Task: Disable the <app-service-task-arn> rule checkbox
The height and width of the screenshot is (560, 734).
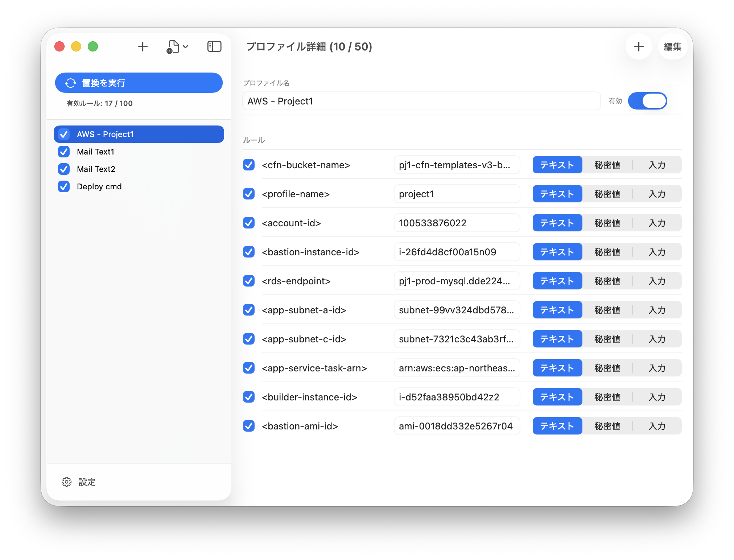Action: (249, 368)
